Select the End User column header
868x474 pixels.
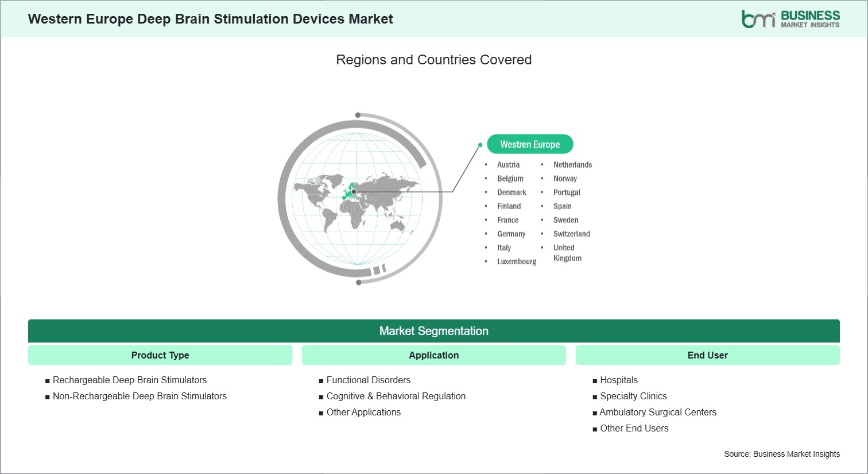click(708, 355)
